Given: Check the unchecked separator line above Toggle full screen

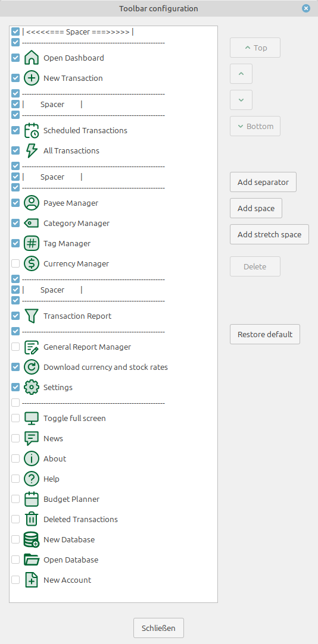Looking at the screenshot, I should [15, 403].
